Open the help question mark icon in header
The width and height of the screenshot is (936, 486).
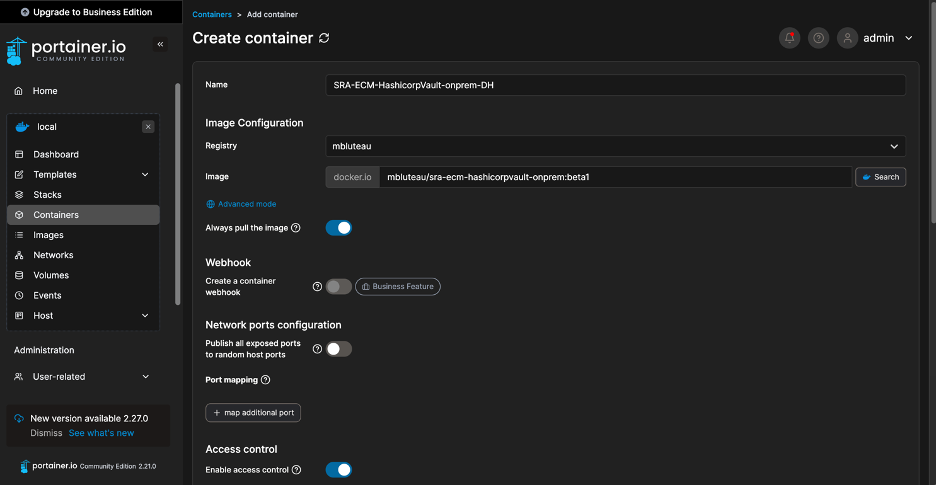[x=818, y=38]
